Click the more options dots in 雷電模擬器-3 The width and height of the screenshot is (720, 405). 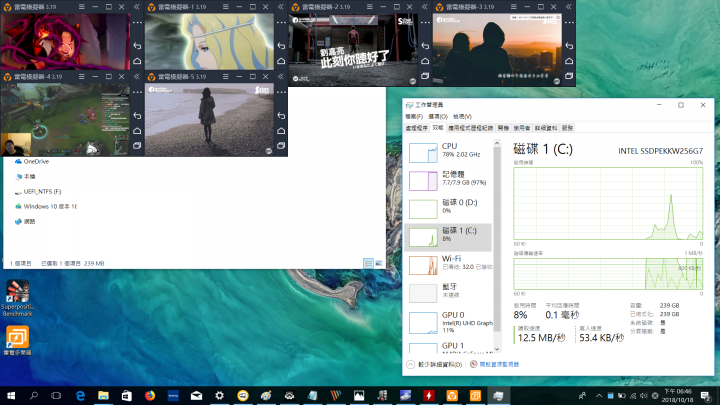coord(569,22)
